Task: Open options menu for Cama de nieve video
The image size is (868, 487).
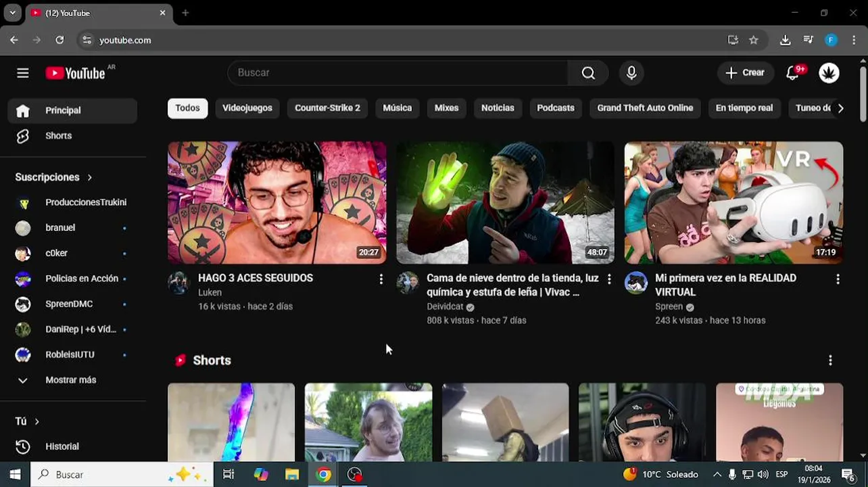Action: (609, 279)
